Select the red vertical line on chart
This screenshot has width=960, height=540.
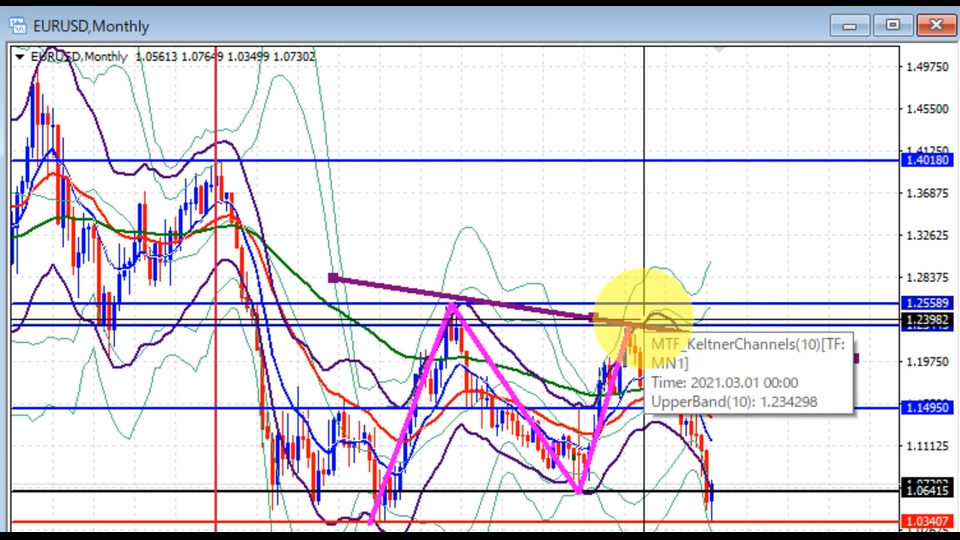coord(216,288)
